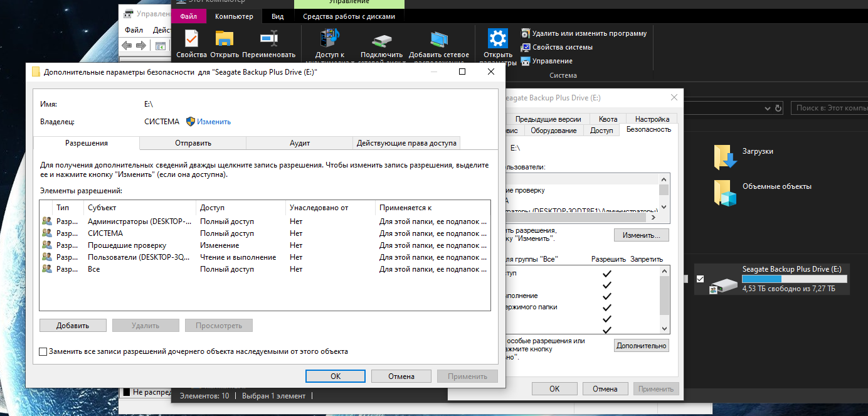Viewport: 868px width, 416px height.
Task: Click the Добавить сетевое расположение icon
Action: 439,40
